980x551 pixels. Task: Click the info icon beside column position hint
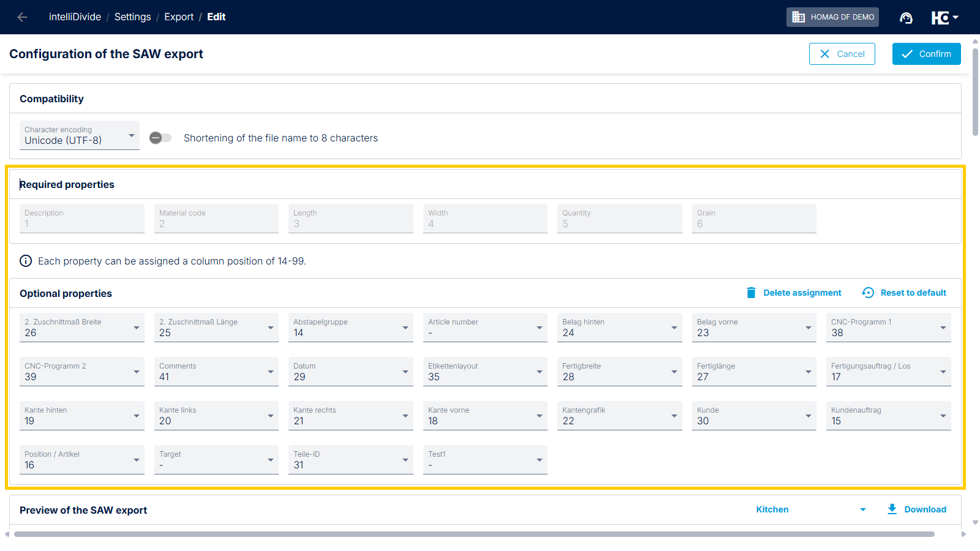pyautogui.click(x=26, y=261)
